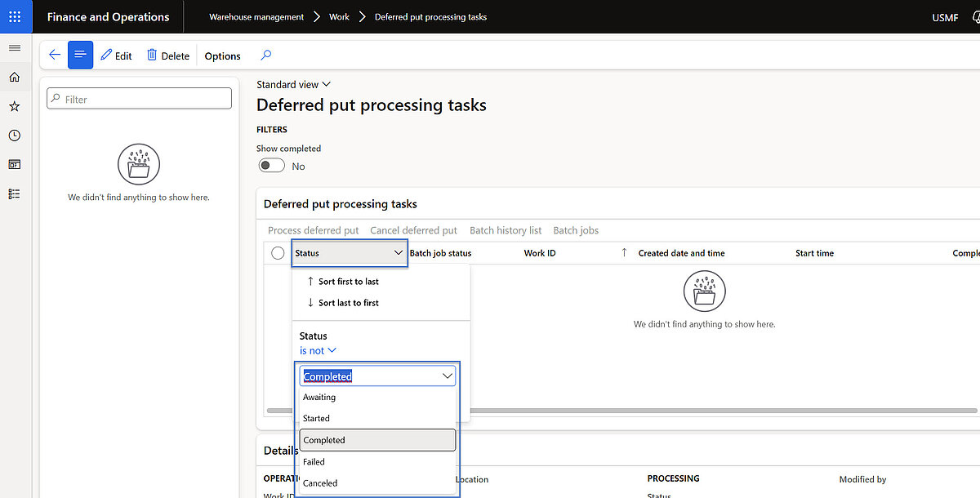The height and width of the screenshot is (498, 980).
Task: Select all rows using grid header circle
Action: point(278,253)
